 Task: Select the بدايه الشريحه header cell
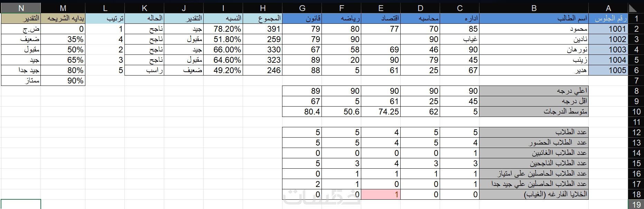click(63, 19)
